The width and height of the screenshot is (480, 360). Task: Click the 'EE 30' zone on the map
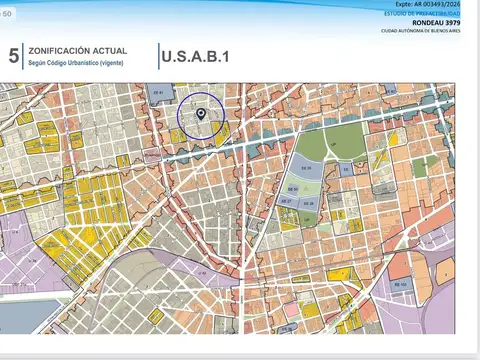293,189
